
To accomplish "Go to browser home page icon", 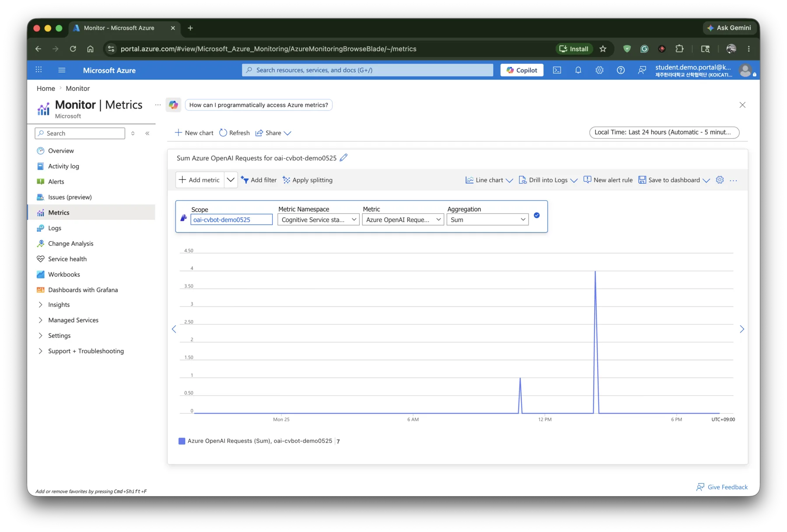I will (90, 49).
